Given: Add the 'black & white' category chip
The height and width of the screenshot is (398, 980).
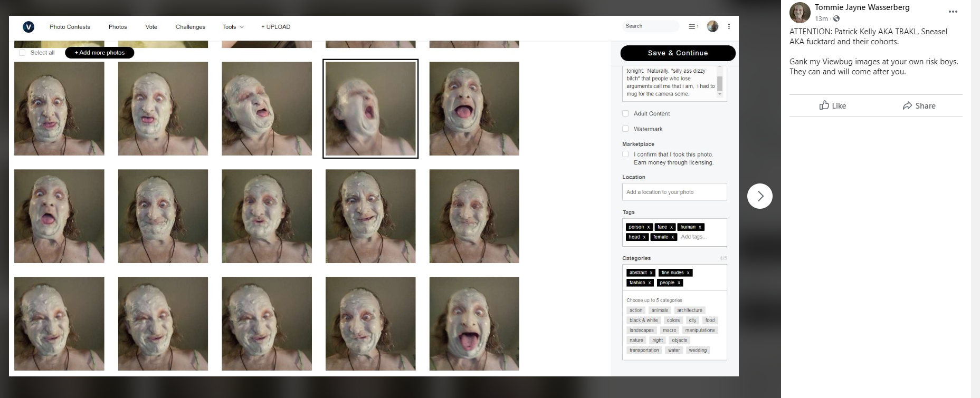Looking at the screenshot, I should tap(644, 321).
